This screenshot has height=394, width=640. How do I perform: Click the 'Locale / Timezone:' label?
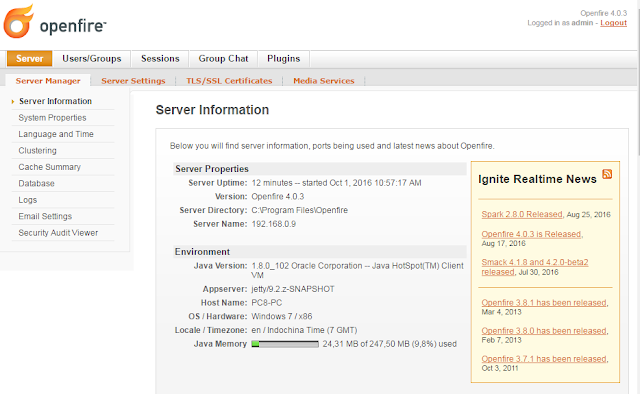coord(211,330)
